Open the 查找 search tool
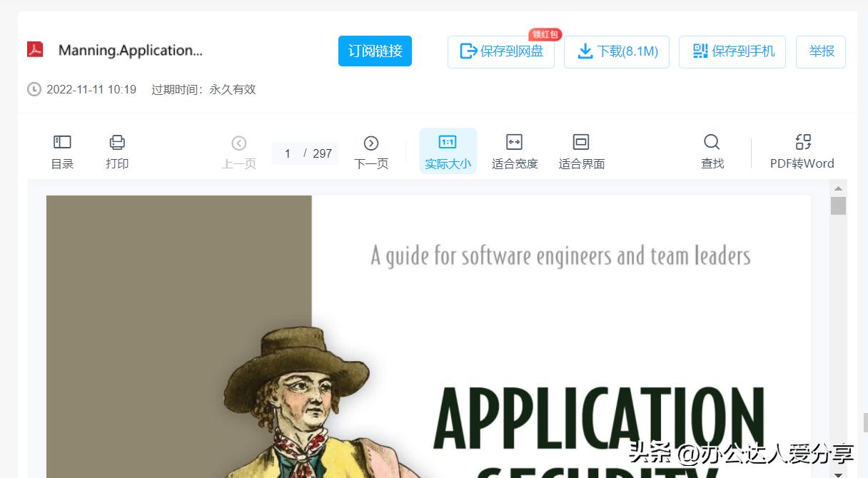 tap(712, 151)
